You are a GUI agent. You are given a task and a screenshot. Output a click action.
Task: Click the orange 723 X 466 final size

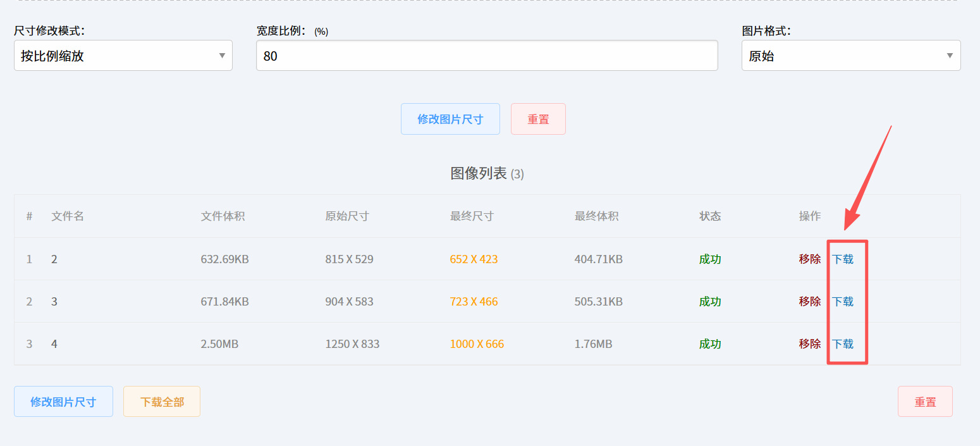pyautogui.click(x=474, y=301)
